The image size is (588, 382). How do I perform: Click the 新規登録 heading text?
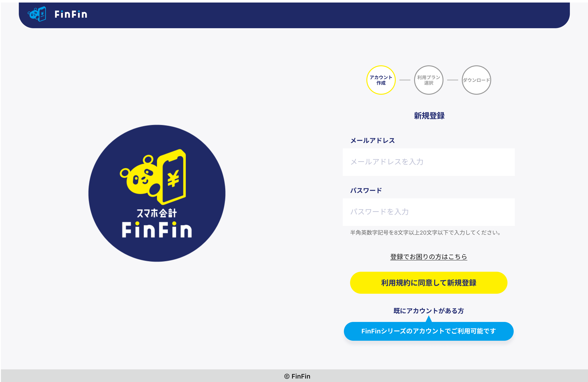[x=429, y=116]
